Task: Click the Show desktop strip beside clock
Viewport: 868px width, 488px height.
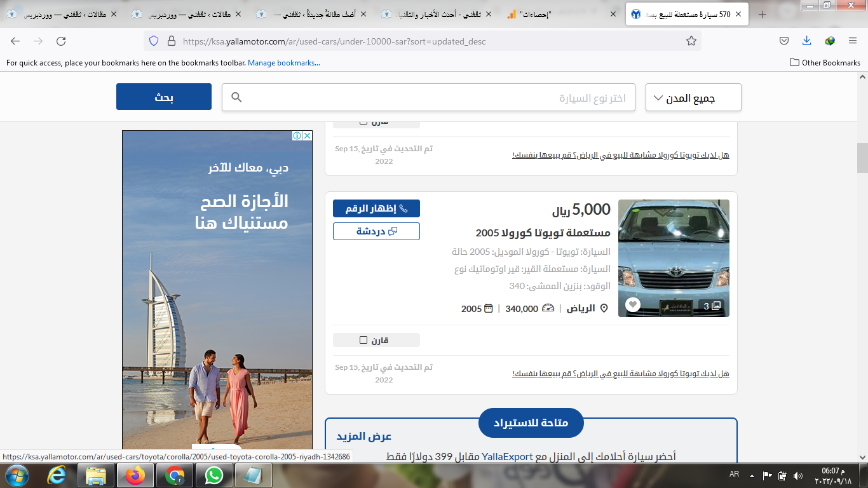Action: click(864, 475)
